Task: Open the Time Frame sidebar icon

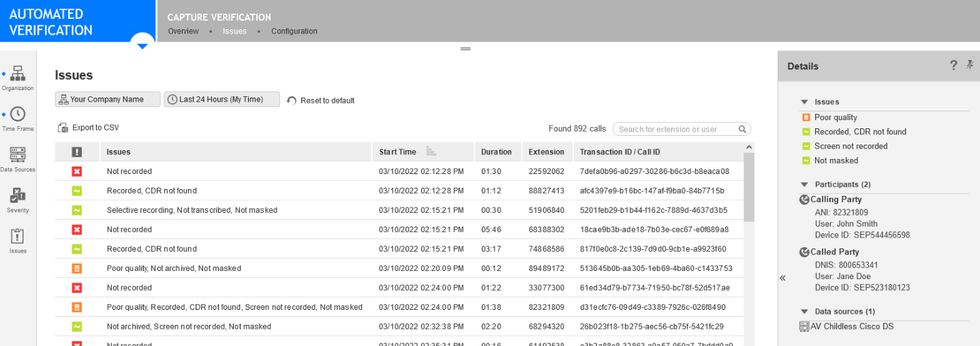Action: click(18, 115)
